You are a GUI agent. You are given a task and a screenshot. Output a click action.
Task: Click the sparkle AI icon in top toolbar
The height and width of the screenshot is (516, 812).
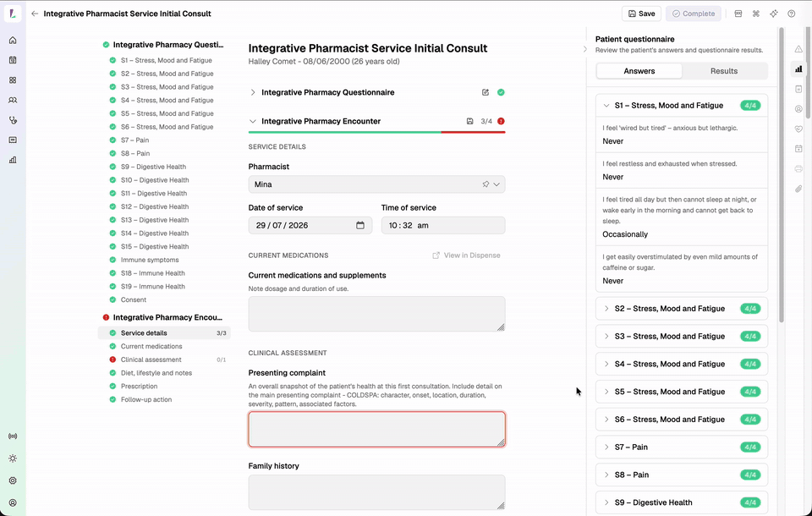click(774, 14)
